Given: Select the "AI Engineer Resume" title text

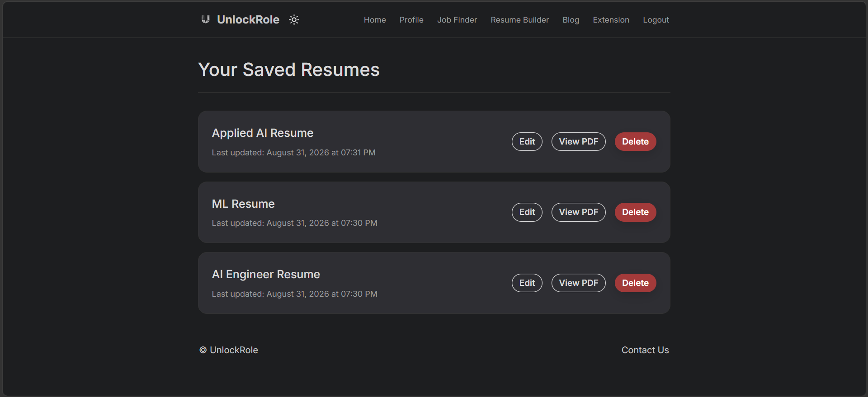Looking at the screenshot, I should click(x=266, y=274).
